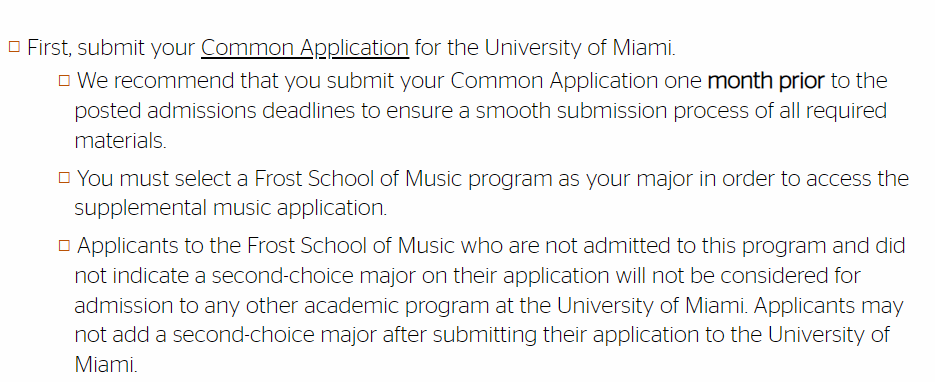Image resolution: width=935 pixels, height=382 pixels.
Task: Click "Frost School of Music program" in the second sub-item
Action: pyautogui.click(x=403, y=179)
